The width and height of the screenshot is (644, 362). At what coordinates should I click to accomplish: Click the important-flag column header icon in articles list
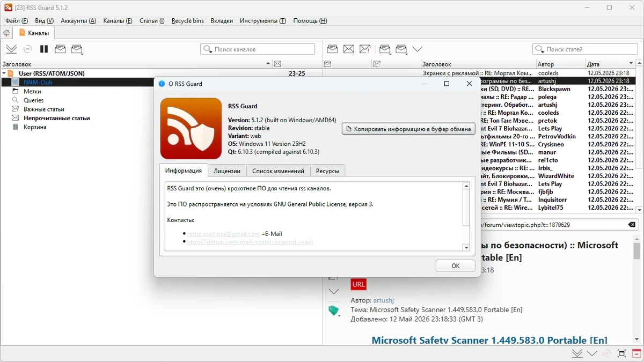377,64
